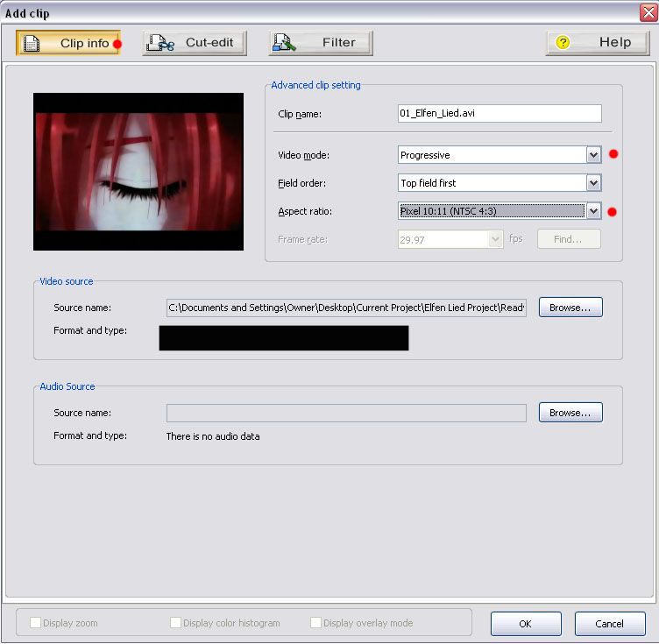Expand the Field order dropdown arrow
The image size is (659, 644).
pos(593,183)
